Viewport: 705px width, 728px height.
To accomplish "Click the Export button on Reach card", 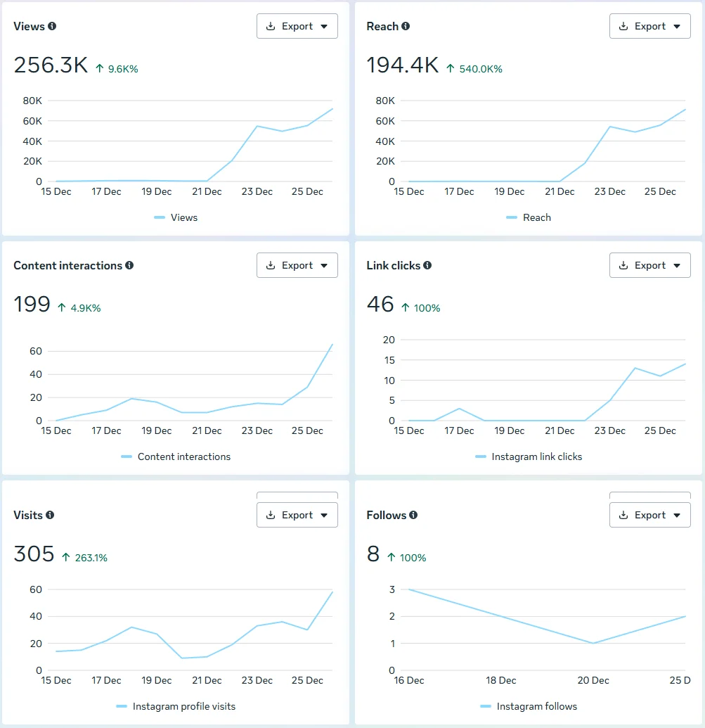I will [x=649, y=25].
